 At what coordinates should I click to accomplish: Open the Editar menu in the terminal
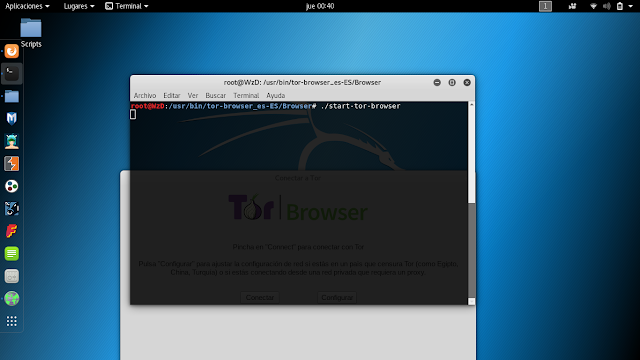click(171, 96)
